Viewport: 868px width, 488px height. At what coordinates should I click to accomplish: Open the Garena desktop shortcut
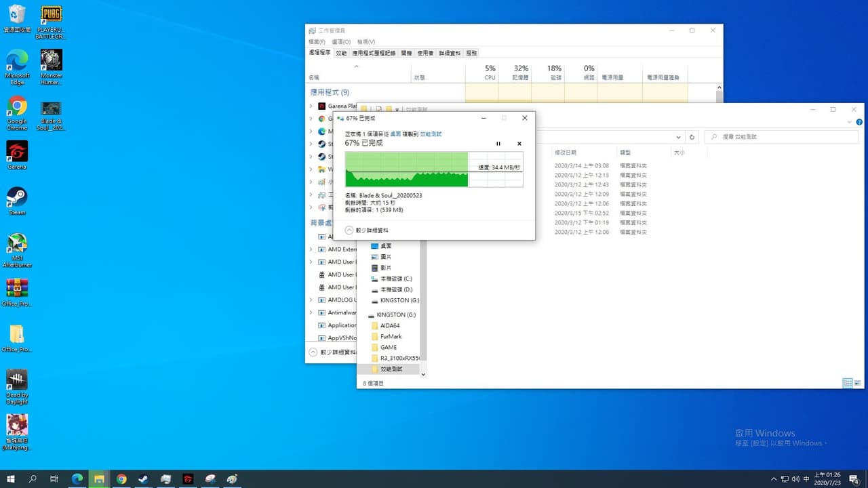pyautogui.click(x=17, y=155)
